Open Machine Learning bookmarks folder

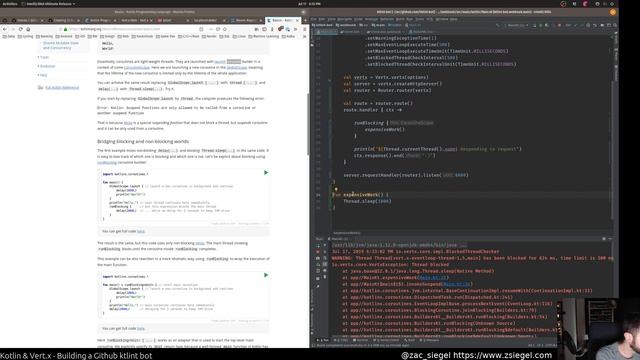(x=264, y=36)
